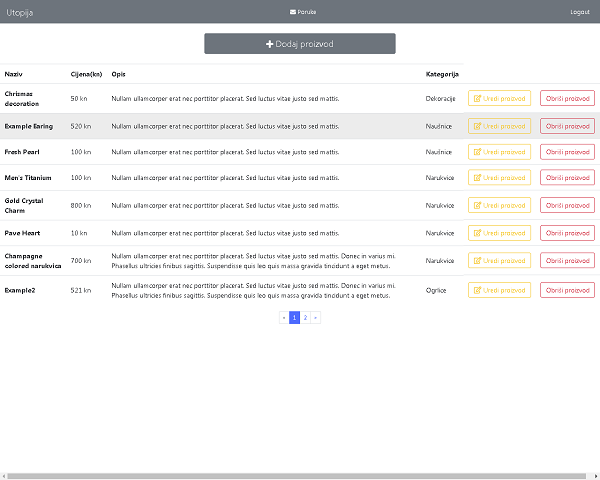This screenshot has width=600, height=480.
Task: Click the Opis column header
Action: [118, 74]
